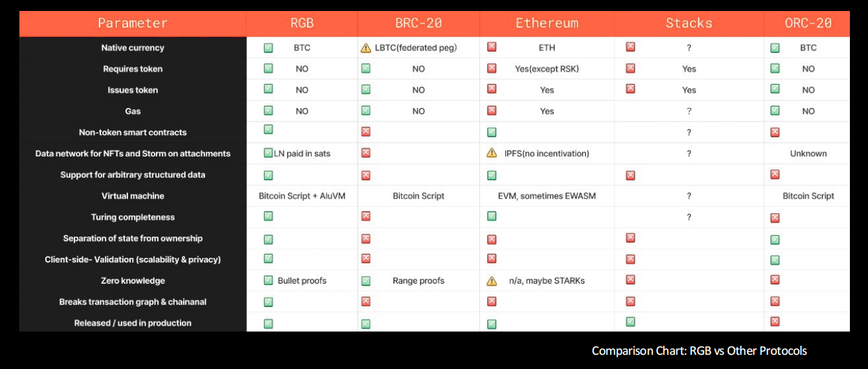Click red X for ORC-20 released in production
868x369 pixels.
click(775, 322)
